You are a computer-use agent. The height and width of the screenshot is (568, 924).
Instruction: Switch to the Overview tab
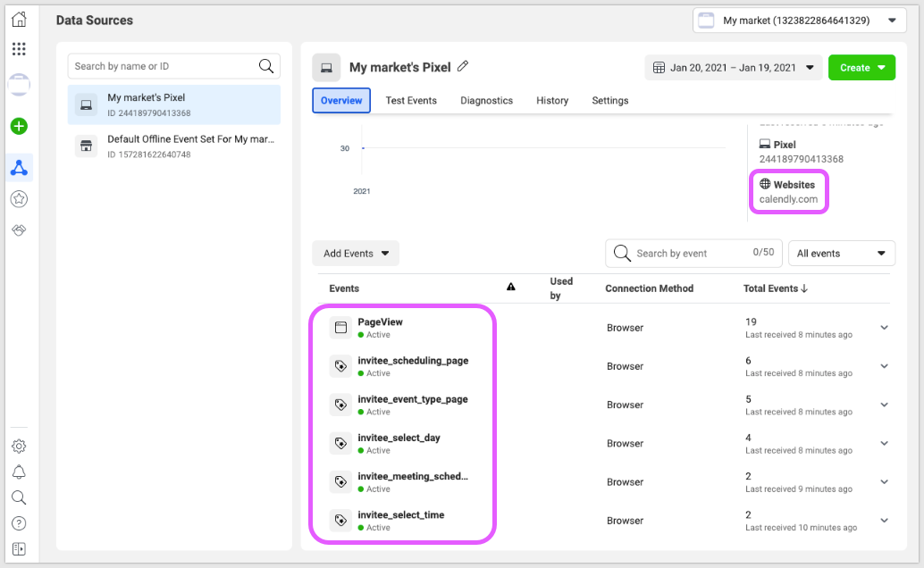(341, 100)
